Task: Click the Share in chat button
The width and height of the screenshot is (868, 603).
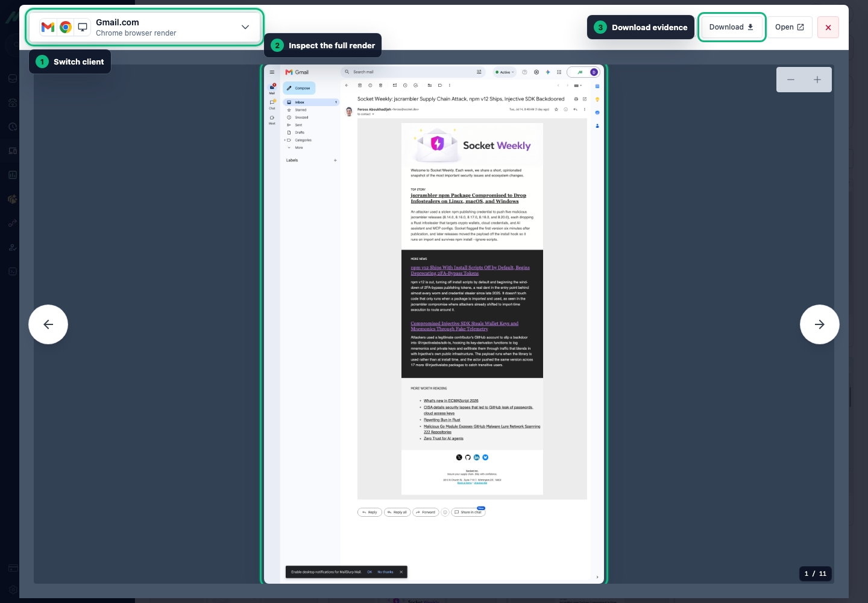Action: [x=468, y=512]
